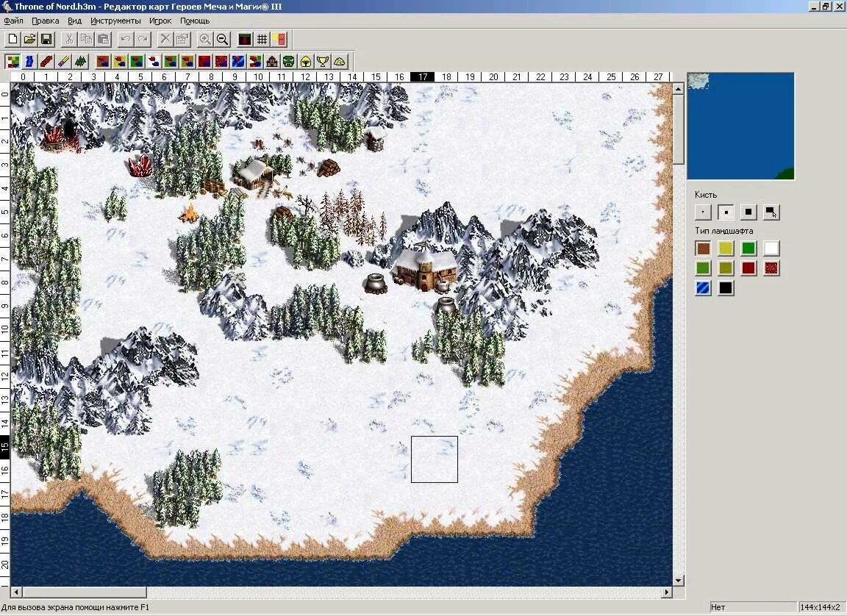Click the Cut scissors icon
This screenshot has height=616, width=847.
(x=69, y=40)
